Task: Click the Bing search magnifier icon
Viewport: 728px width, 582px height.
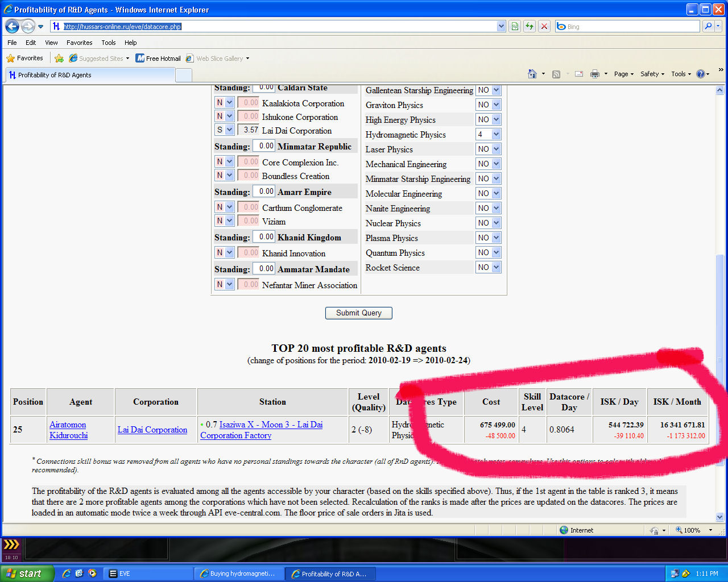Action: pos(708,26)
